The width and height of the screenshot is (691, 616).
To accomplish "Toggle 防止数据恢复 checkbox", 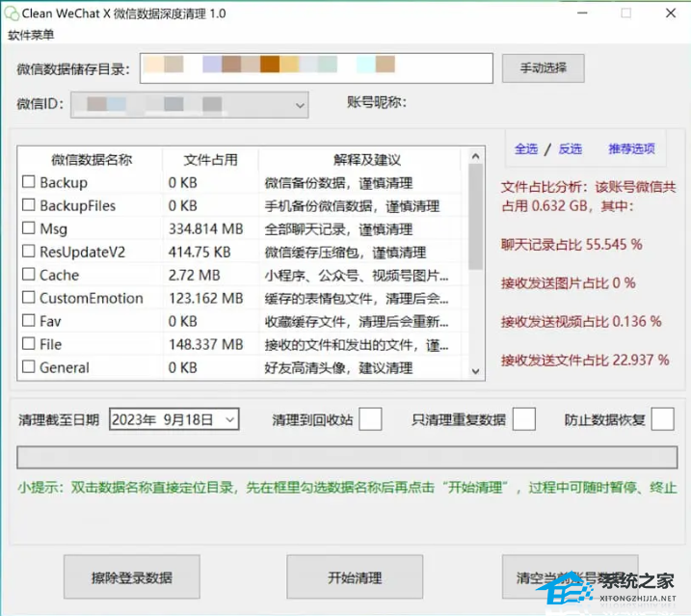I will click(662, 419).
